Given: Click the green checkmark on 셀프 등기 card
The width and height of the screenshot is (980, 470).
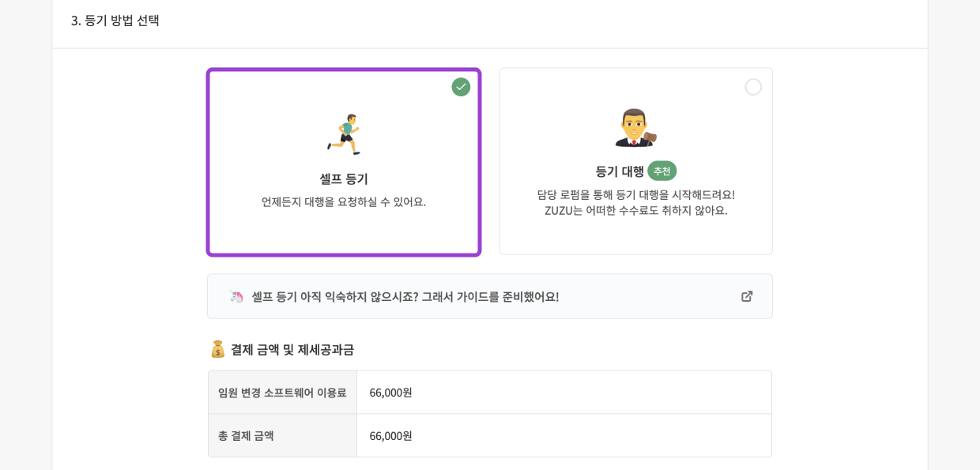Looking at the screenshot, I should 461,87.
